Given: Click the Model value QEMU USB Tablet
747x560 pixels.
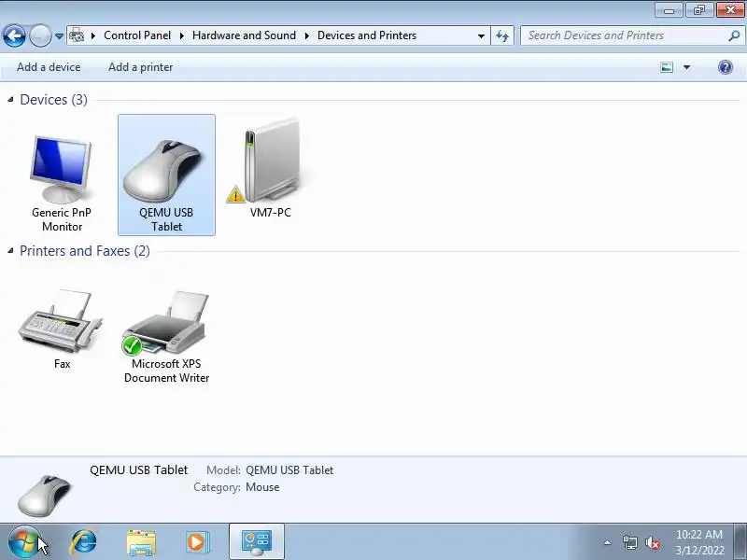Looking at the screenshot, I should coord(289,470).
